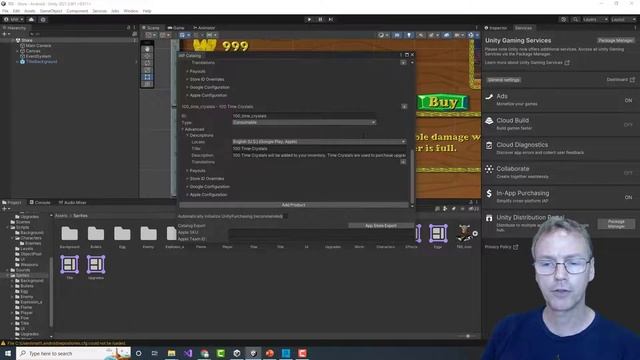640x360 pixels.
Task: Open the Collaborate service
Action: 560,172
